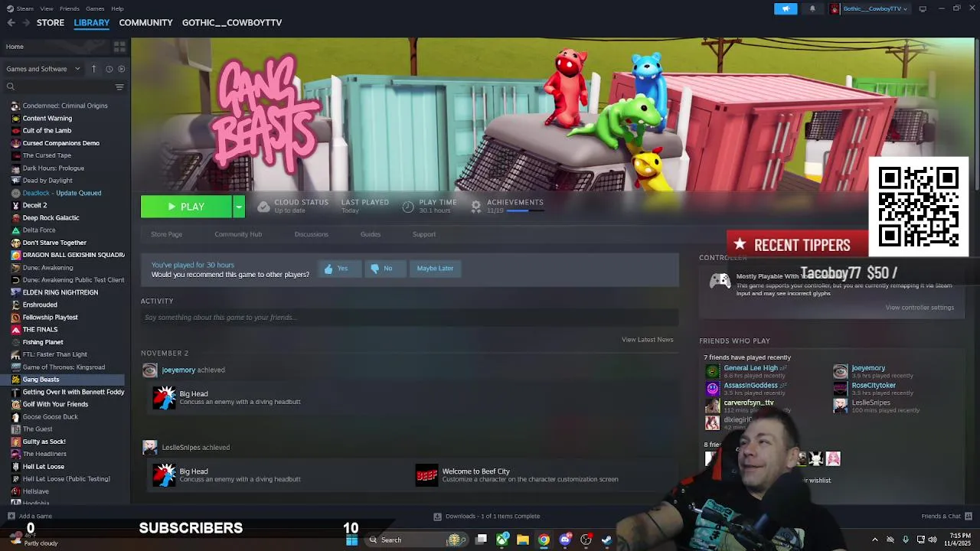Screen dimensions: 980x551
Task: Click the achievements progress bar
Action: pyautogui.click(x=525, y=210)
